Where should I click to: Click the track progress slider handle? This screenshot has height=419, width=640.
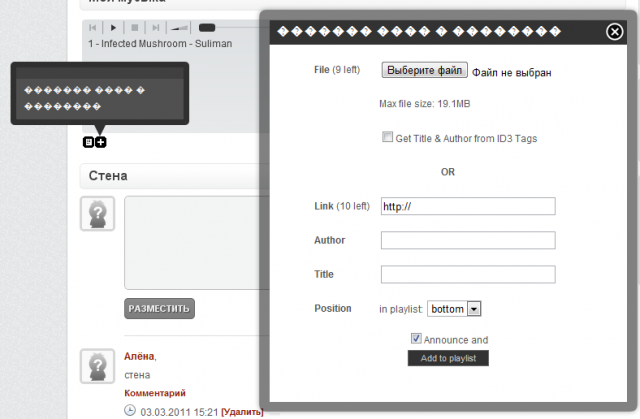pos(207,28)
